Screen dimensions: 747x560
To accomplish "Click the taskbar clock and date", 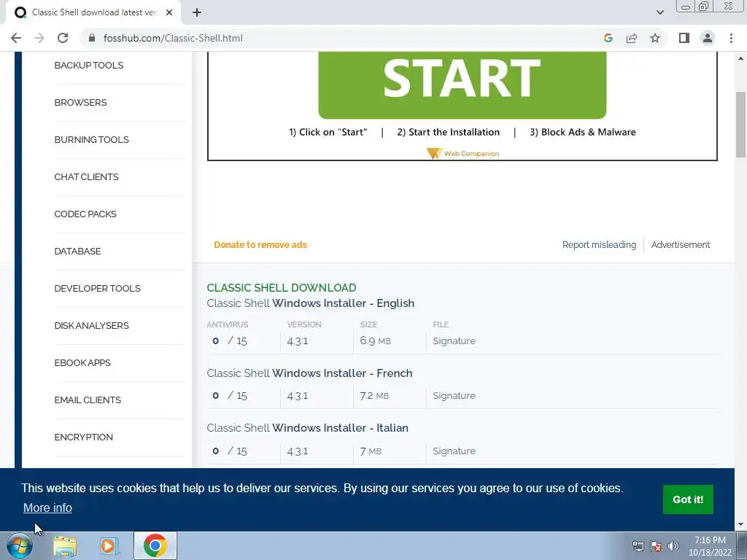I will pos(710,546).
